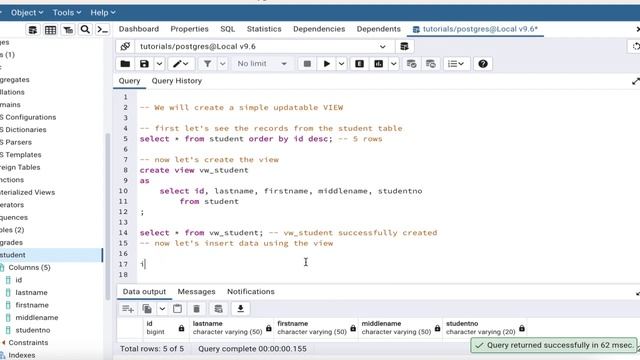This screenshot has width=640, height=360.
Task: Click the middlename column header
Action: 400,328
